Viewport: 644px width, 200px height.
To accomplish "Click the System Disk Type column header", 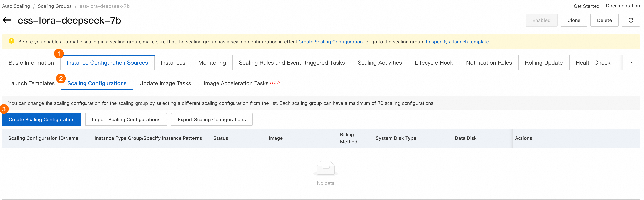I will point(396,138).
